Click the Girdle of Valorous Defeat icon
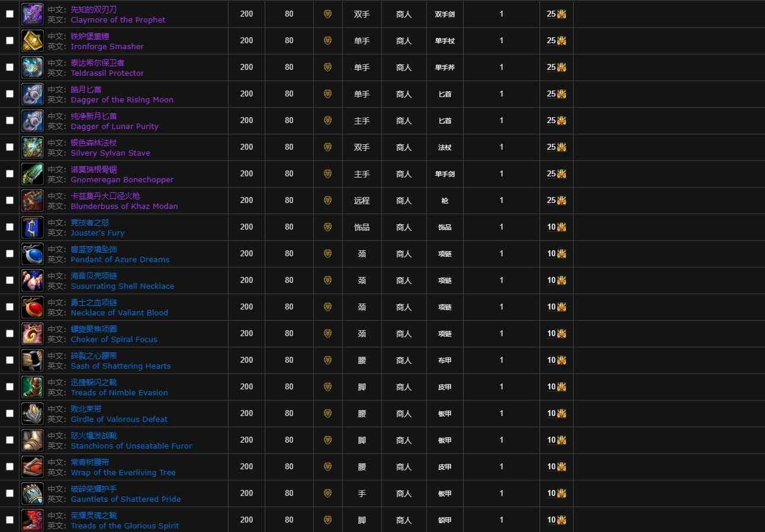 click(33, 414)
